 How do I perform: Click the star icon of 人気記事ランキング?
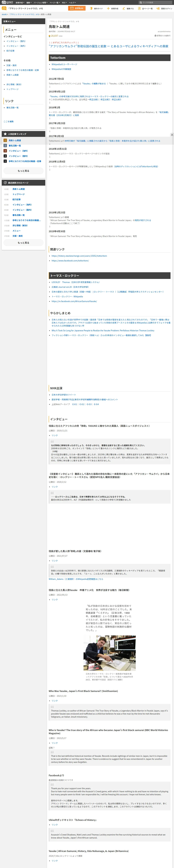[x=5, y=134]
